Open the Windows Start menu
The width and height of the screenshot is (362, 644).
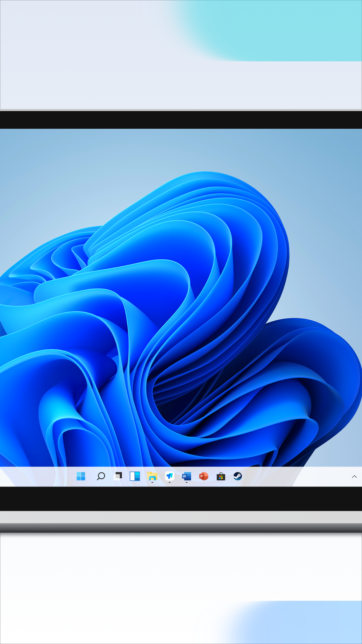click(81, 476)
